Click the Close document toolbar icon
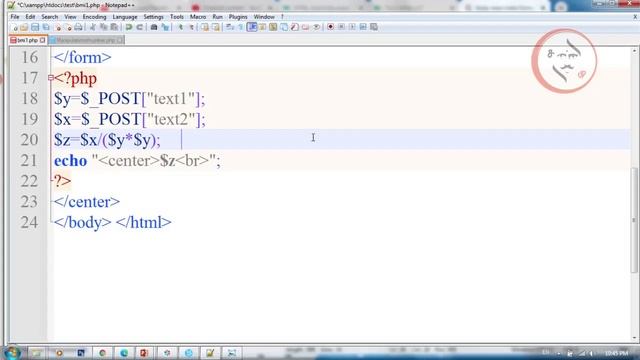The image size is (640, 360). point(58,27)
